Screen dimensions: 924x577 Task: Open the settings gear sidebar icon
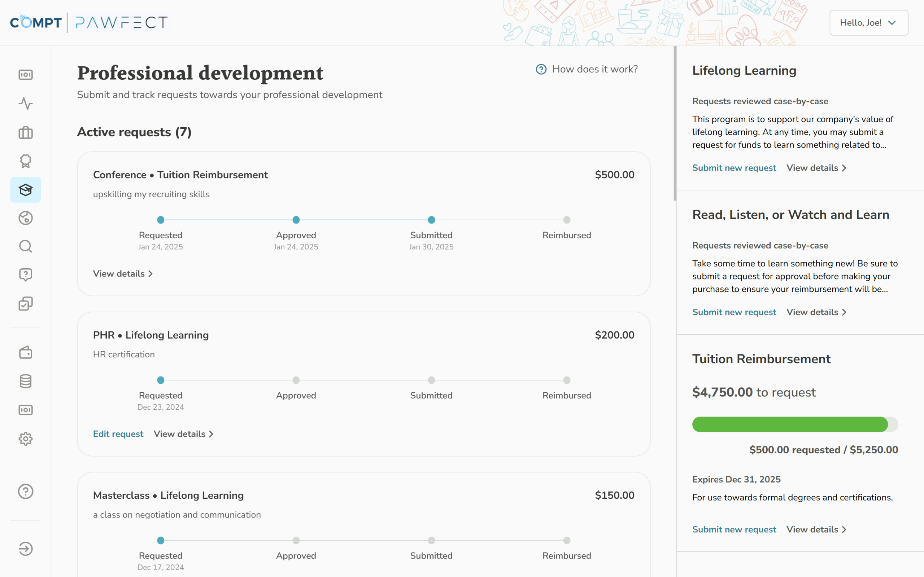26,439
